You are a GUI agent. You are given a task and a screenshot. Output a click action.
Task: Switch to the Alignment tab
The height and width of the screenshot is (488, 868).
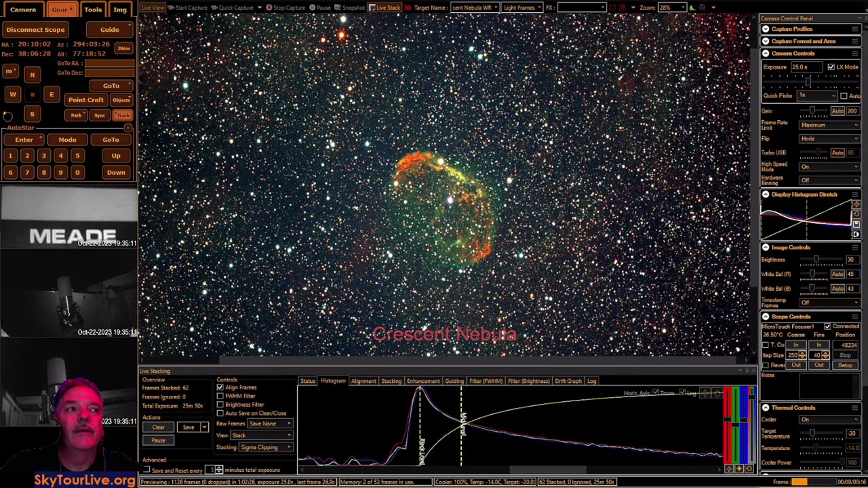pos(363,381)
